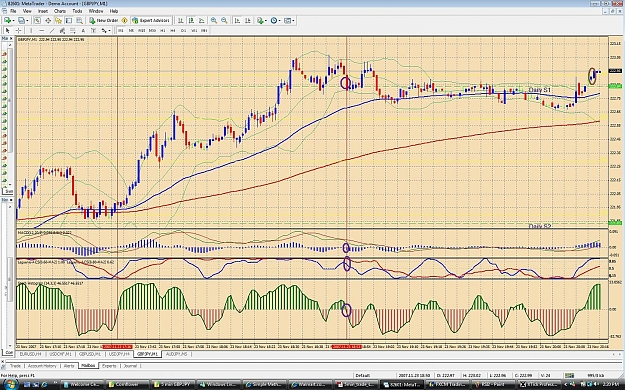Select the Text Label tool

94,30
